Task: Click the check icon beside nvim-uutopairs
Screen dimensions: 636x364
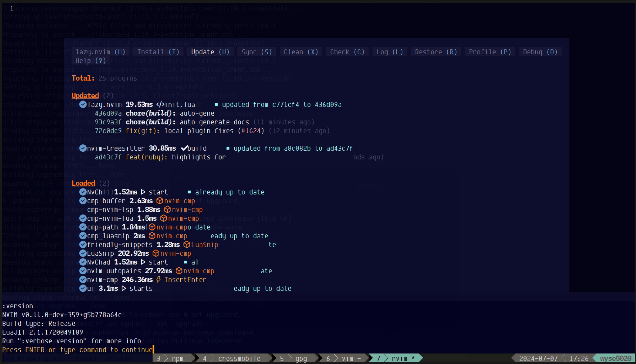Action: coord(83,271)
